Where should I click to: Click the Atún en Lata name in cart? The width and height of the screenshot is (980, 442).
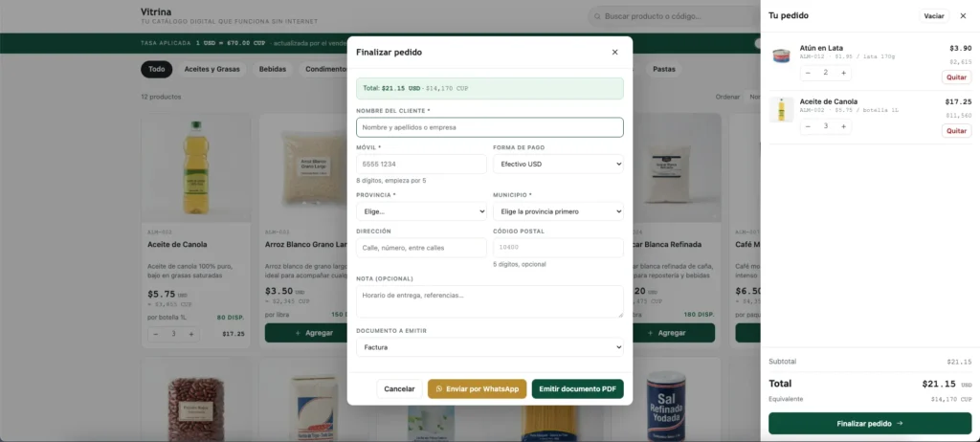tap(821, 48)
